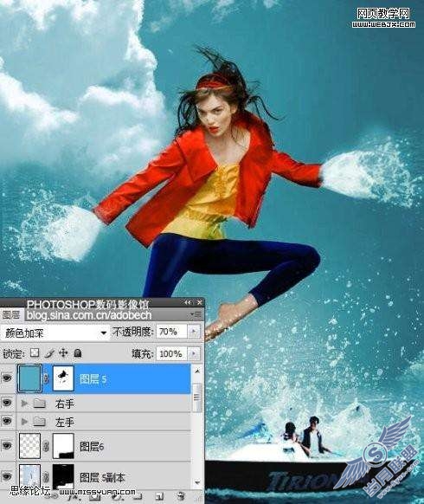424x504 pixels.
Task: Toggle lock transparent pixels
Action: pos(35,353)
